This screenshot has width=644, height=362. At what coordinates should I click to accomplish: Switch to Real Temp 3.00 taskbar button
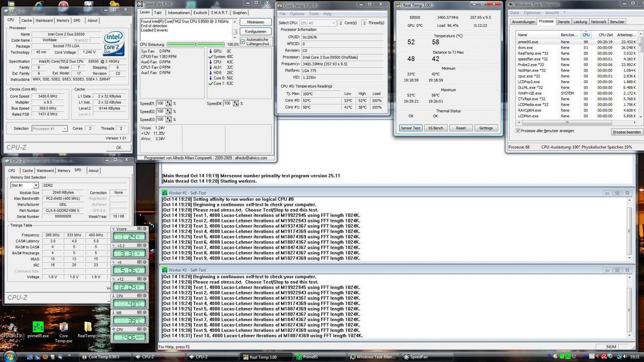click(266, 357)
